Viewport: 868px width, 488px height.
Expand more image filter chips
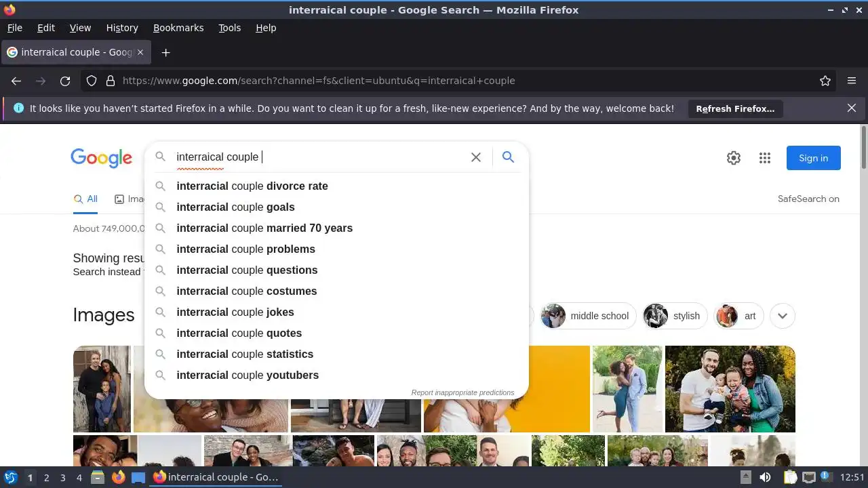[x=783, y=316]
